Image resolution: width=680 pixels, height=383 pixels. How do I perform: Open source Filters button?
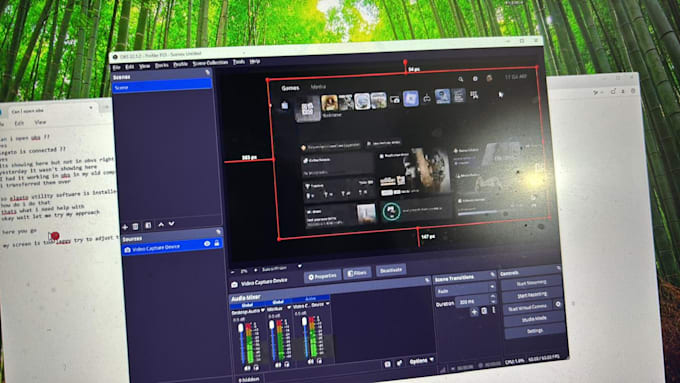(357, 273)
